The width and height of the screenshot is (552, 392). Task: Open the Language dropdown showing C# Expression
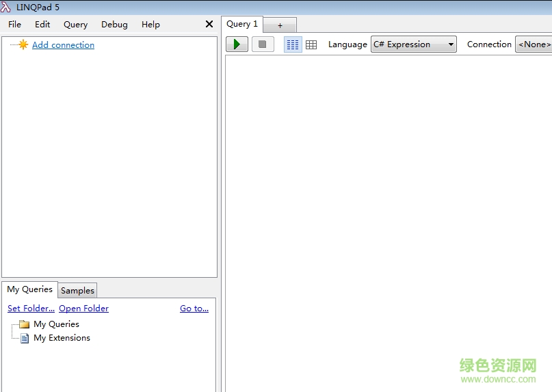pos(413,44)
